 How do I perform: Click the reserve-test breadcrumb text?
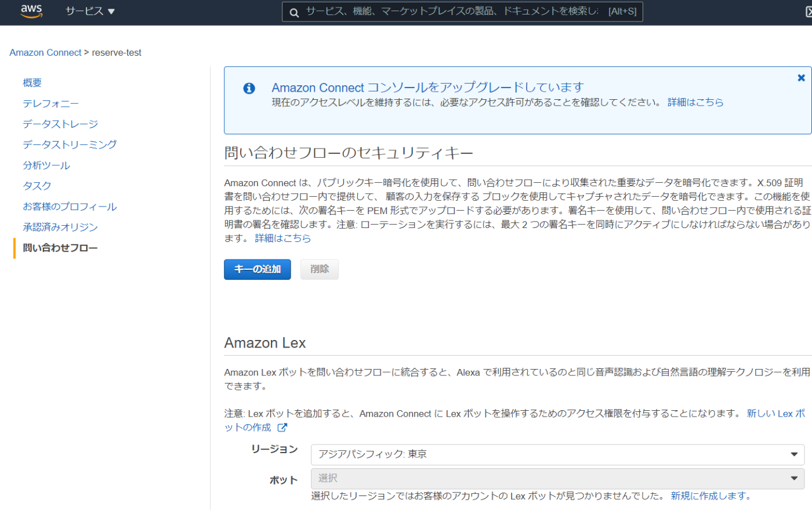[117, 52]
